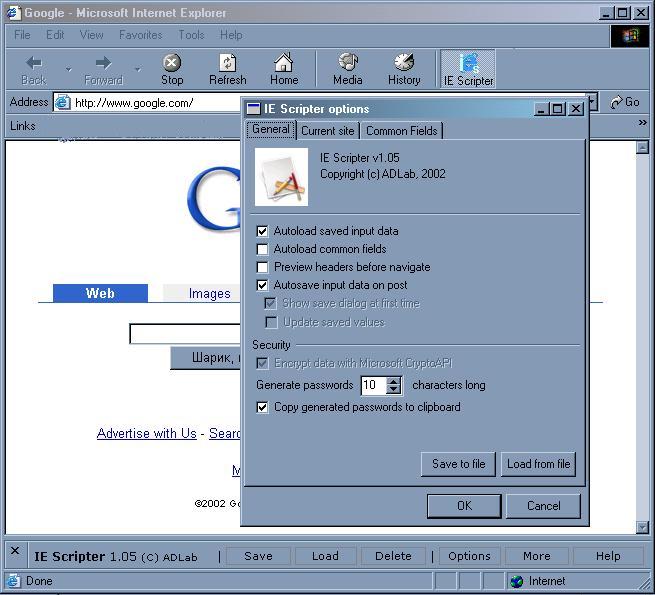
Task: Toggle Encrypt data with Microsoft CryptoAPI
Action: click(262, 363)
